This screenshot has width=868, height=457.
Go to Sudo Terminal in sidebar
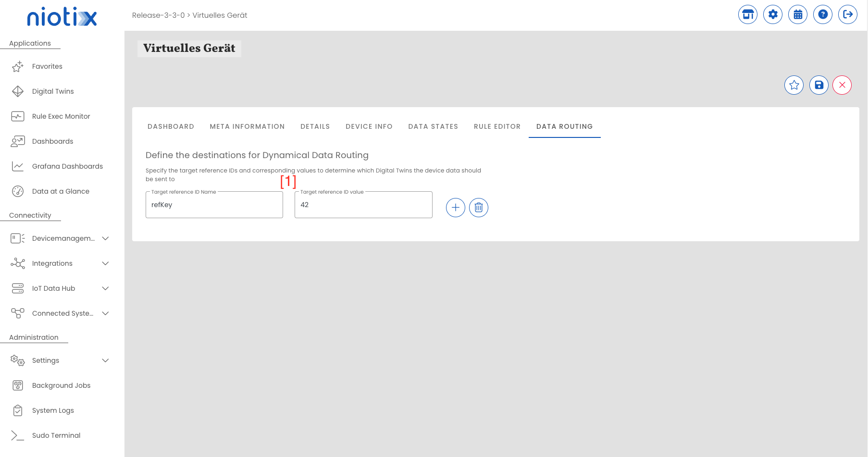pos(56,435)
